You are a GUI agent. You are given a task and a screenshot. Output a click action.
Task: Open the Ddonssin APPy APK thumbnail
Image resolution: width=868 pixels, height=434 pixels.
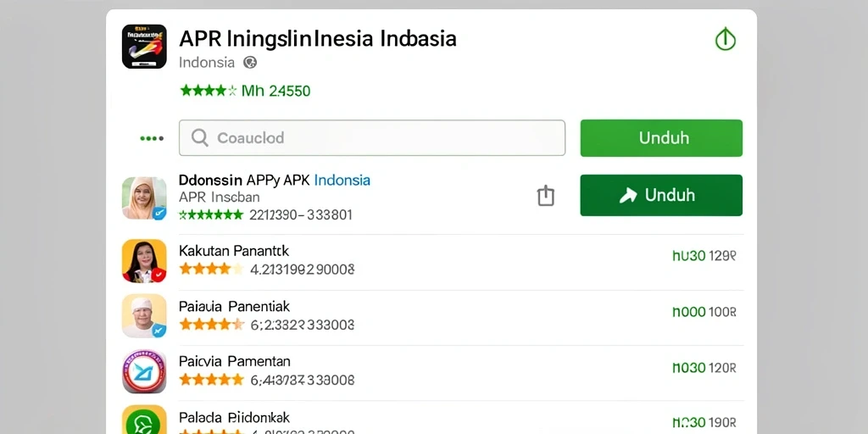pos(144,198)
